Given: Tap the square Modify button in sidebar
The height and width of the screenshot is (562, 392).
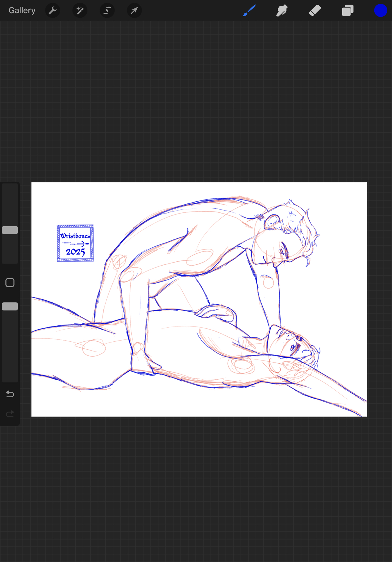Looking at the screenshot, I should click(x=10, y=282).
